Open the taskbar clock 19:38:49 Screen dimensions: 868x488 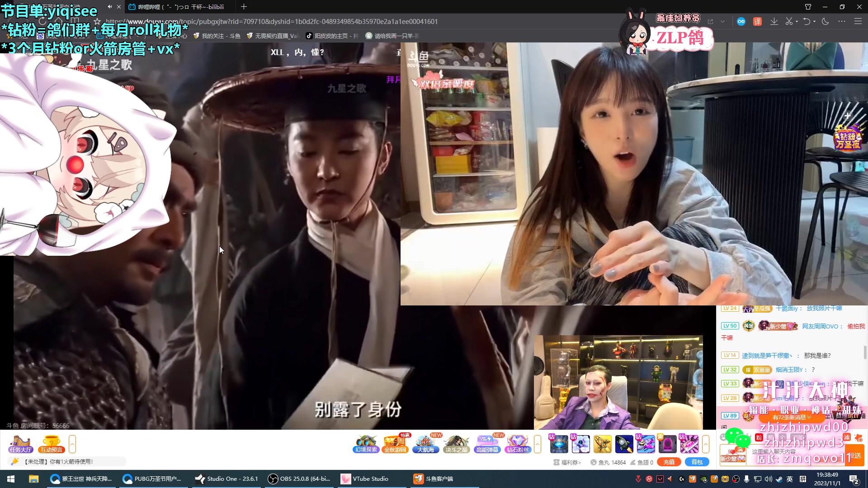coord(827,479)
